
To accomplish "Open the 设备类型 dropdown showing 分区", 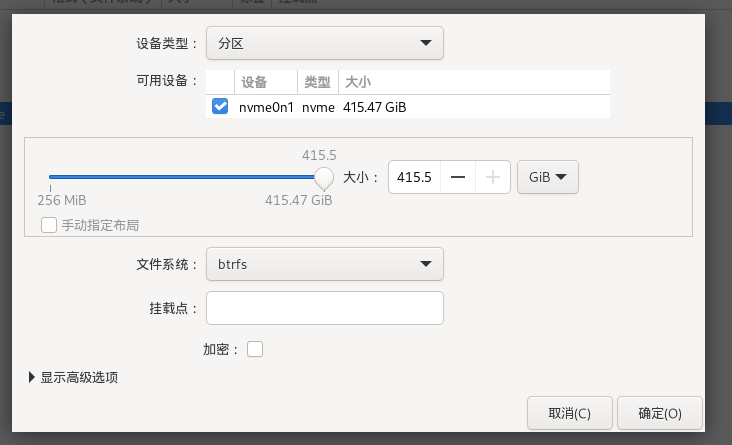I will coord(324,43).
